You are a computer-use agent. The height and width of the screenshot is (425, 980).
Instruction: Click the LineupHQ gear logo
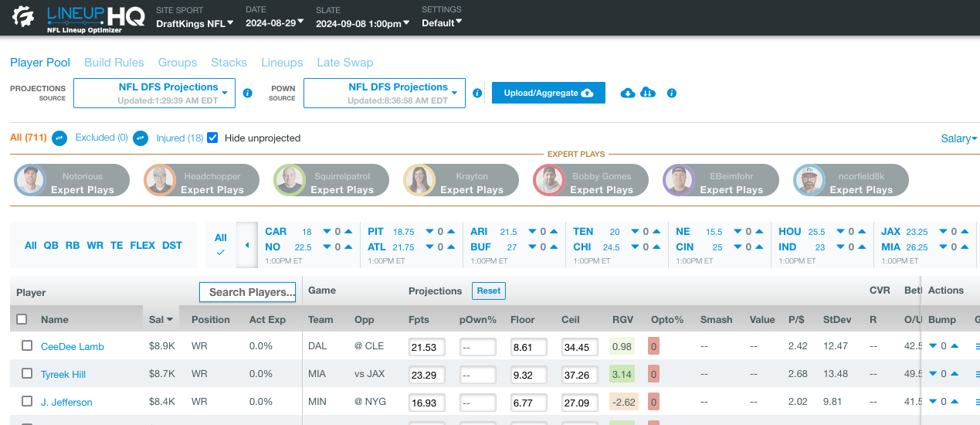click(23, 17)
